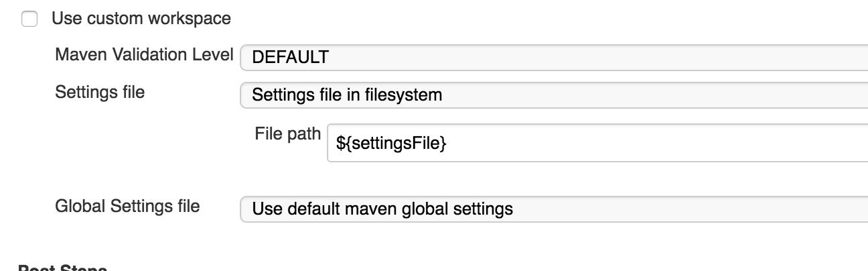Click the DEFAULT value in validation dropdown
The image size is (868, 271).
click(x=290, y=57)
